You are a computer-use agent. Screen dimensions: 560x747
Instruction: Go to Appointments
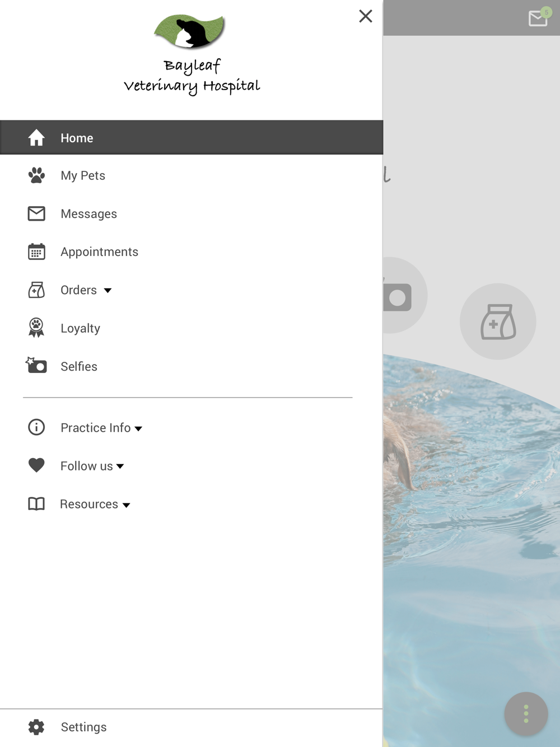(x=100, y=252)
